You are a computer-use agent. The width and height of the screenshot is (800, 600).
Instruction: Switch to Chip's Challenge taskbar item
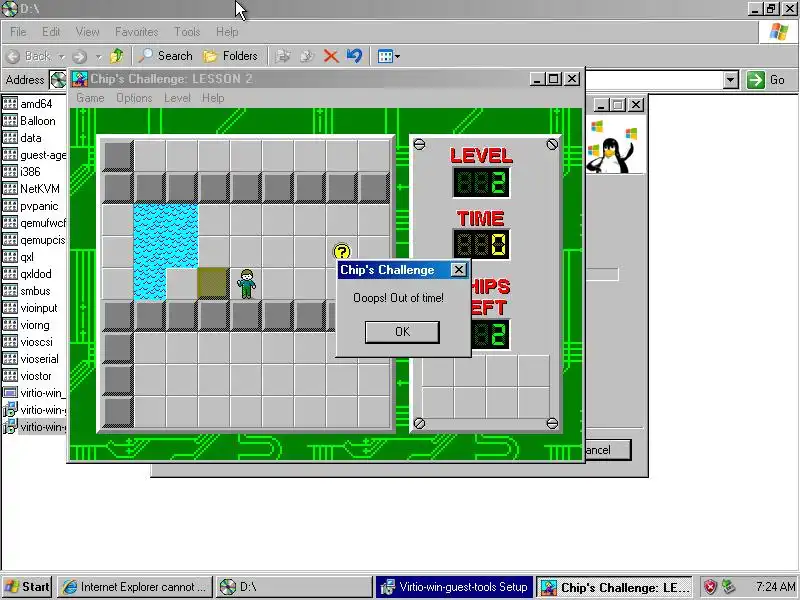(x=614, y=587)
